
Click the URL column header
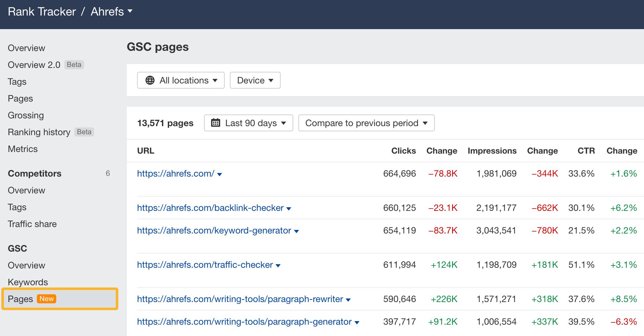(x=145, y=151)
